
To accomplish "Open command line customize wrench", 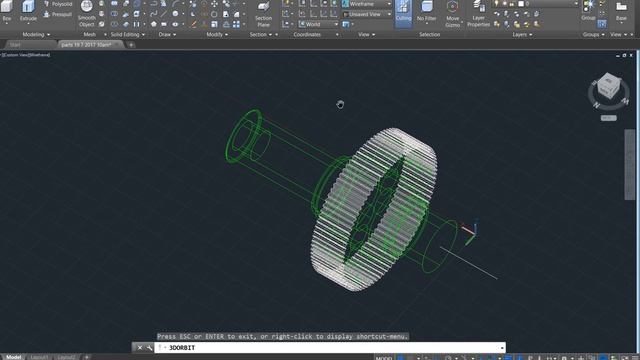I will tap(149, 348).
